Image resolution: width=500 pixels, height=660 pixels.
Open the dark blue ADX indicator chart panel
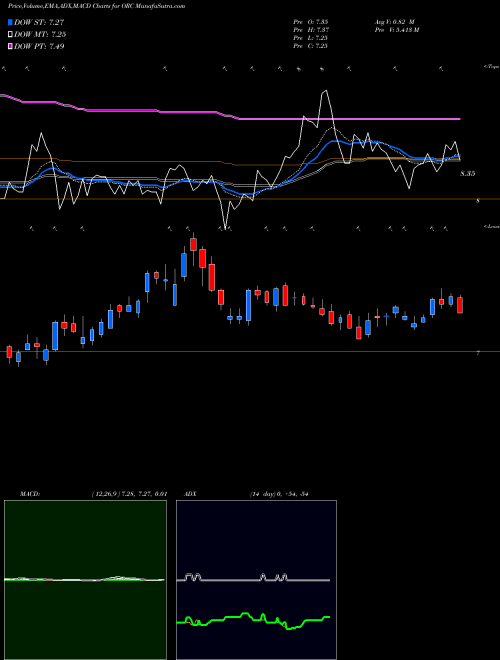(256, 580)
